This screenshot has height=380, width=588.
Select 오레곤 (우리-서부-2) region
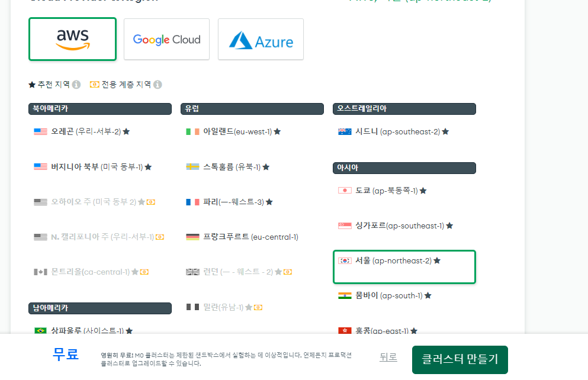click(x=82, y=131)
